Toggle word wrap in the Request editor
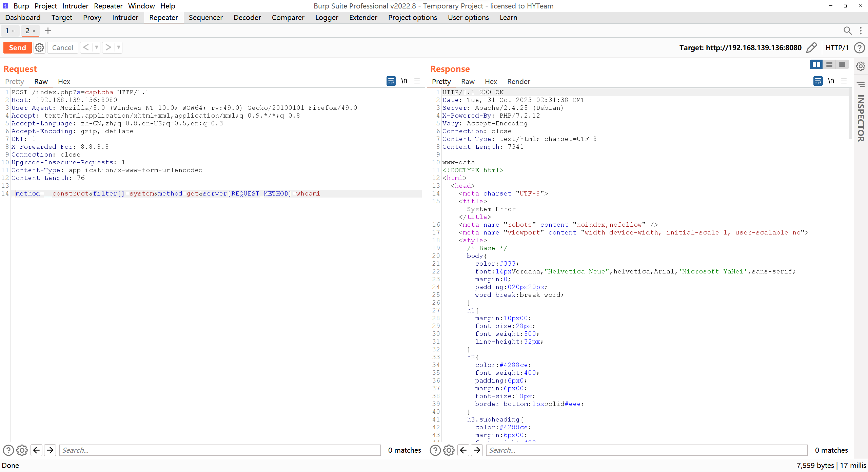This screenshot has width=868, height=472. [391, 81]
